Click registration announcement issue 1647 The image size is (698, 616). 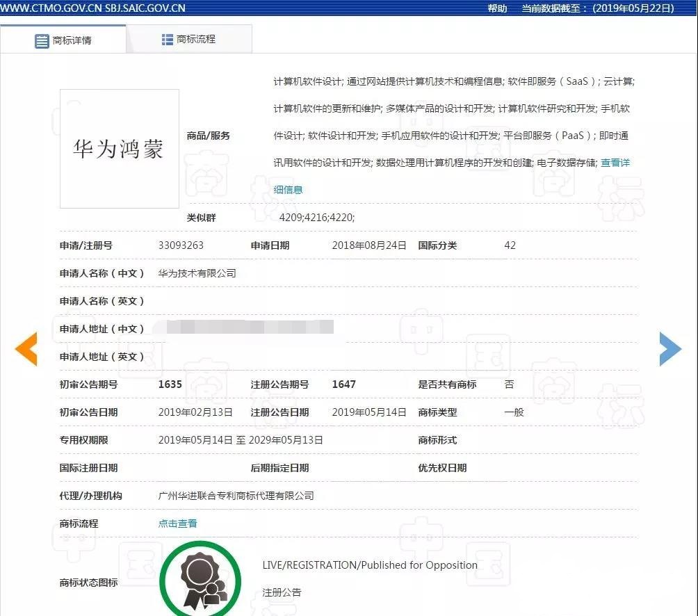click(x=343, y=384)
